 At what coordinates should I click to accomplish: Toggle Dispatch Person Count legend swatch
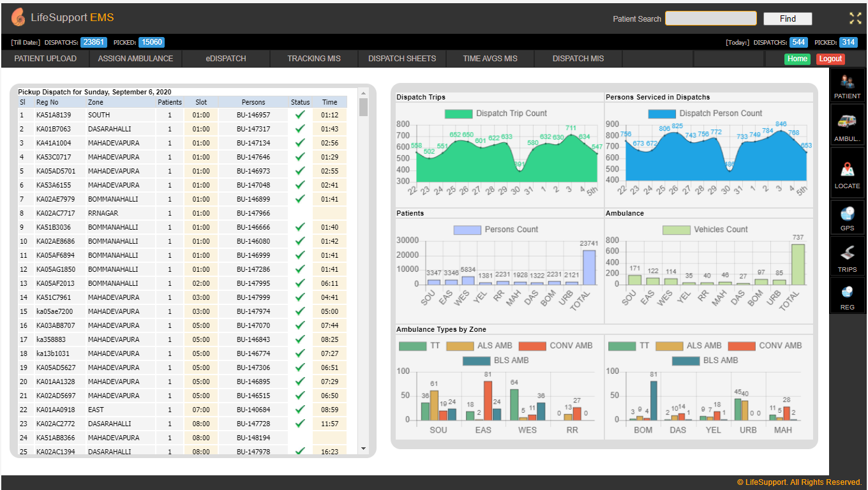click(x=662, y=114)
